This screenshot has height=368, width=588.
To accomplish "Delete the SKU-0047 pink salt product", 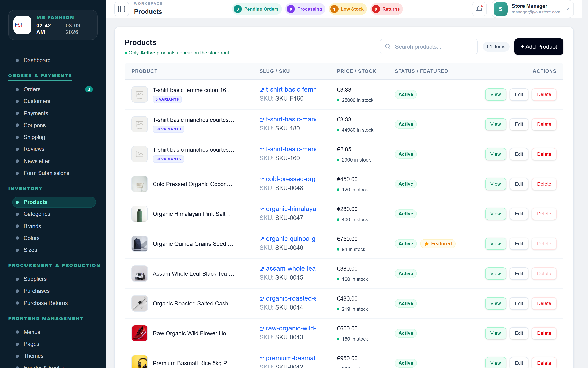I will click(x=544, y=214).
